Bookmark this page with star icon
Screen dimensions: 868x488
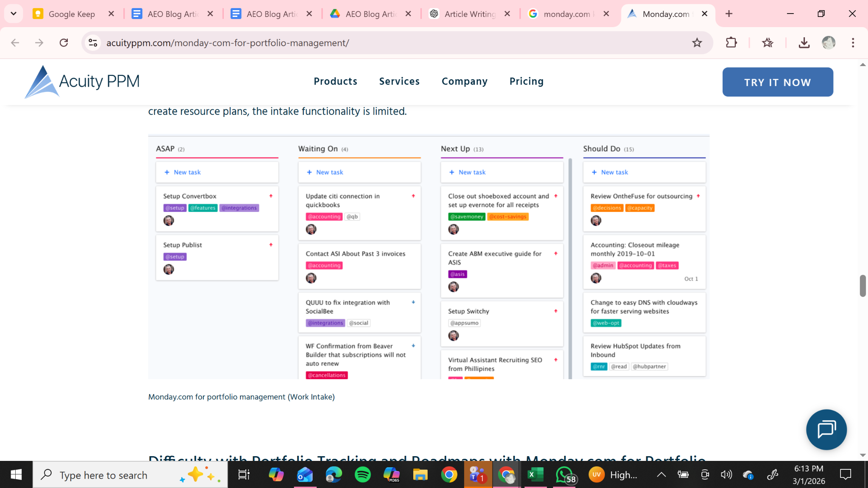point(697,43)
